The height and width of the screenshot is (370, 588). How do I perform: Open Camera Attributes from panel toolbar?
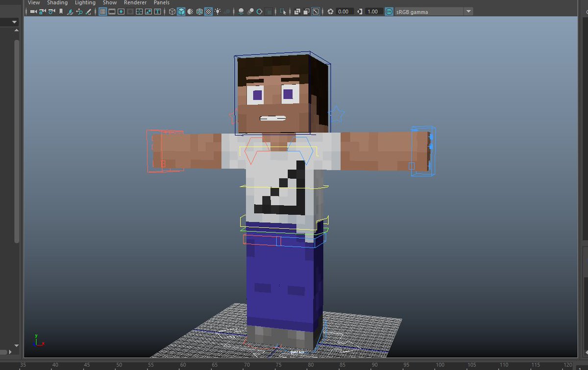point(51,11)
